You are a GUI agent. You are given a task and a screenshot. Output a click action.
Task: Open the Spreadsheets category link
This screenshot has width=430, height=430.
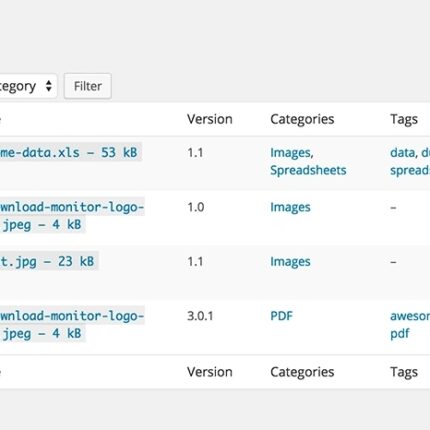(308, 170)
